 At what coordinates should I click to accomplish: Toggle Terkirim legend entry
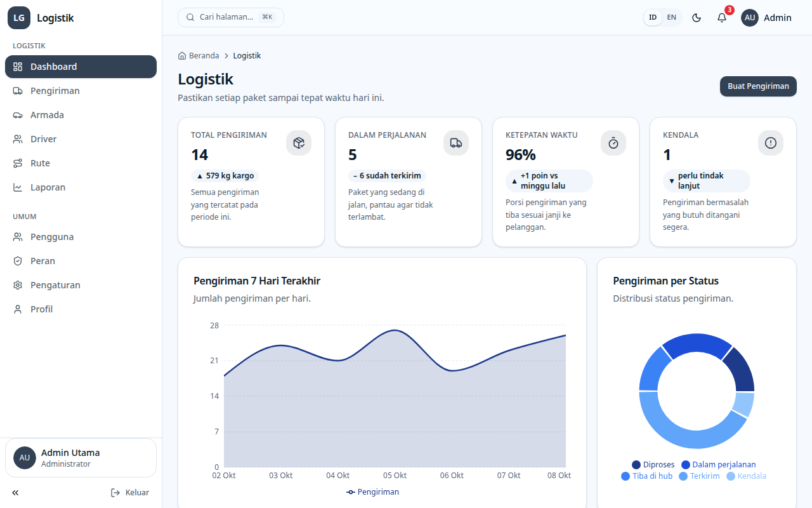[x=699, y=476]
